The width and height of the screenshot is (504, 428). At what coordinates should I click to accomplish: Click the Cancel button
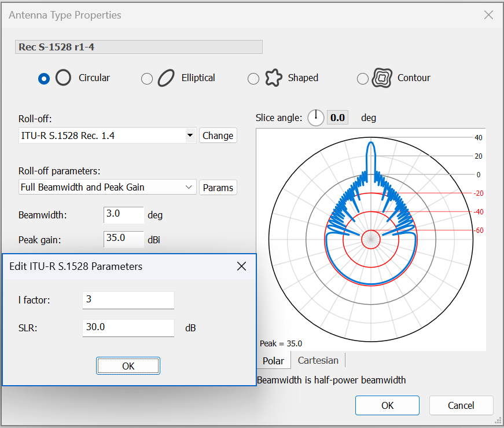461,405
